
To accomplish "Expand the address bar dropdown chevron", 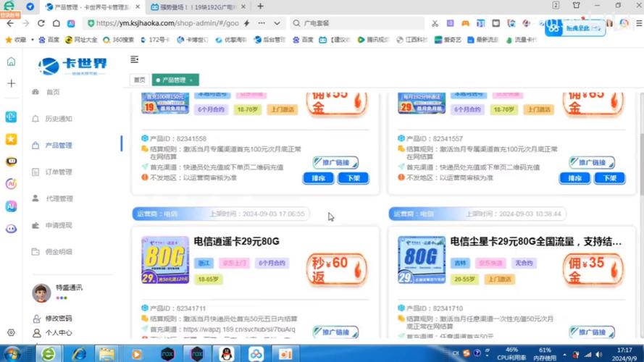I will [277, 23].
